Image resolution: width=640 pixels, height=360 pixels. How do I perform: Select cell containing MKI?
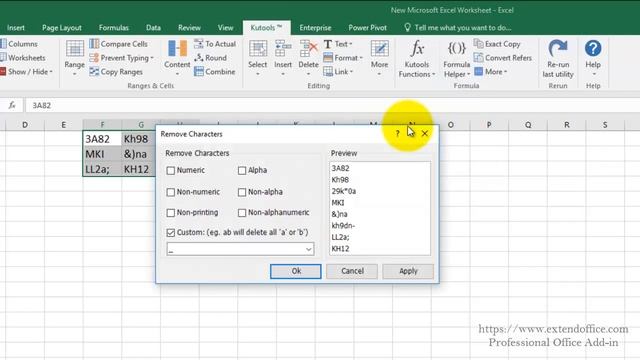[102, 154]
